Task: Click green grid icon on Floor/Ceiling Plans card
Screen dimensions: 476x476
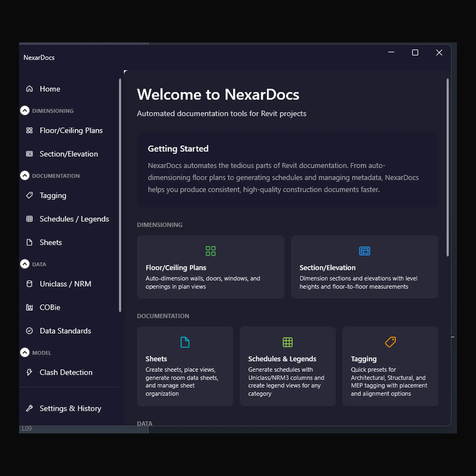Action: coord(211,251)
